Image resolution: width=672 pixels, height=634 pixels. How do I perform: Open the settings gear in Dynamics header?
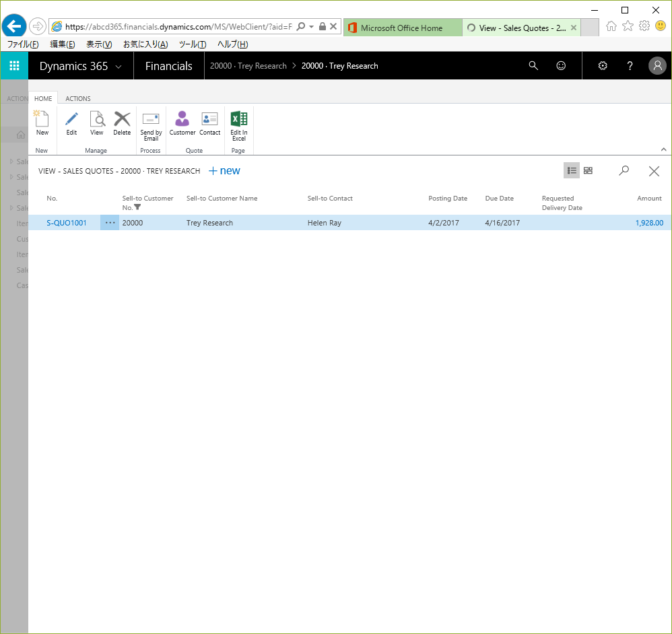603,65
